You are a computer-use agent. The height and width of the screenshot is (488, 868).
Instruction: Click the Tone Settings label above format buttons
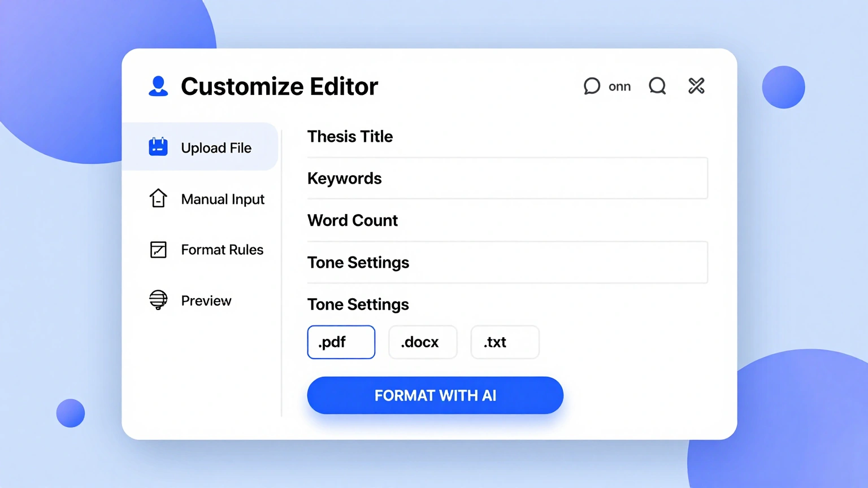coord(358,304)
